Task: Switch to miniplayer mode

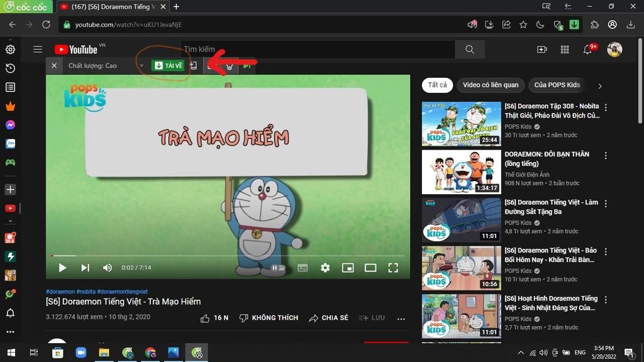Action: click(x=348, y=268)
